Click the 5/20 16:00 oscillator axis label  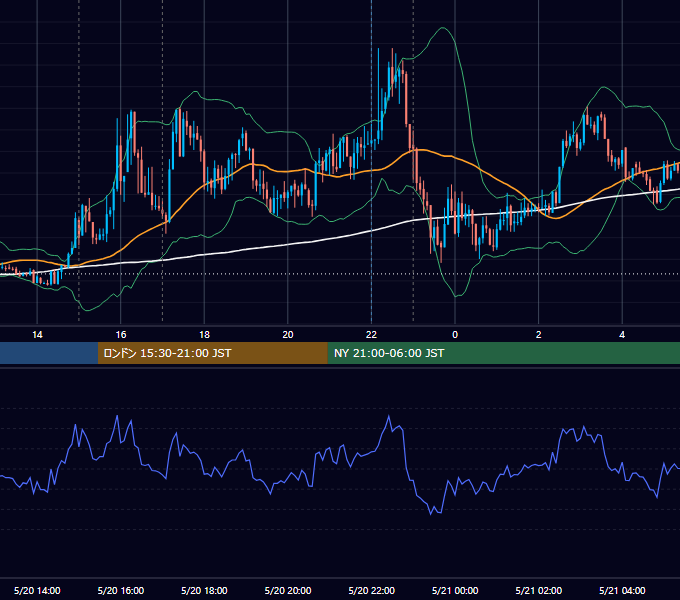pos(121,590)
